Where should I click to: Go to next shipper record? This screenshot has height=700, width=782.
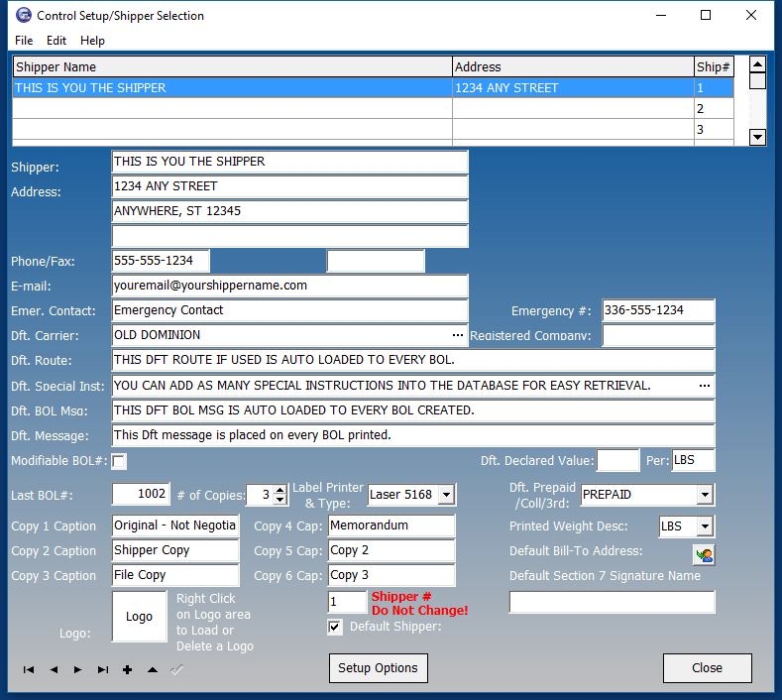[x=77, y=669]
